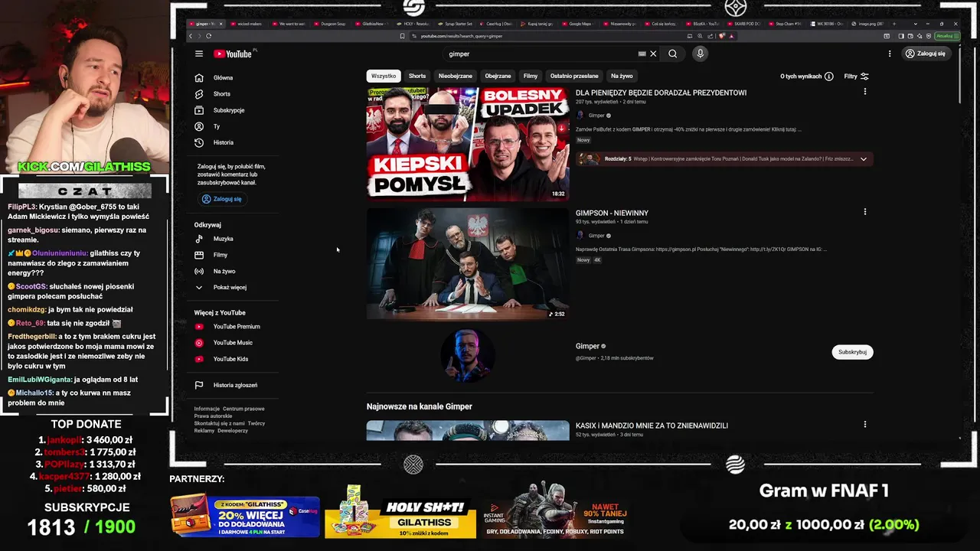Image resolution: width=980 pixels, height=551 pixels.
Task: Select the Na żywo filter chip
Action: (x=622, y=77)
